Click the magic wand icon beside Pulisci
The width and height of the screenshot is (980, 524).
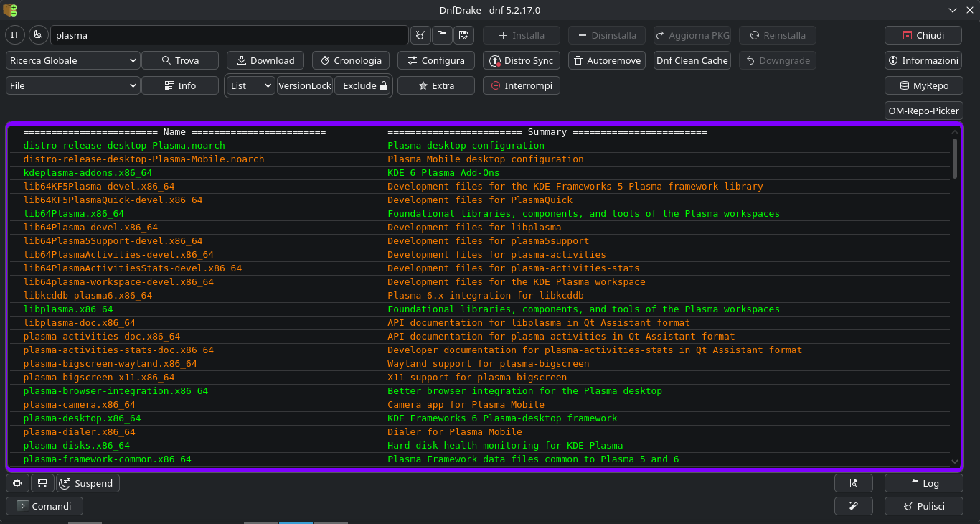pos(853,506)
